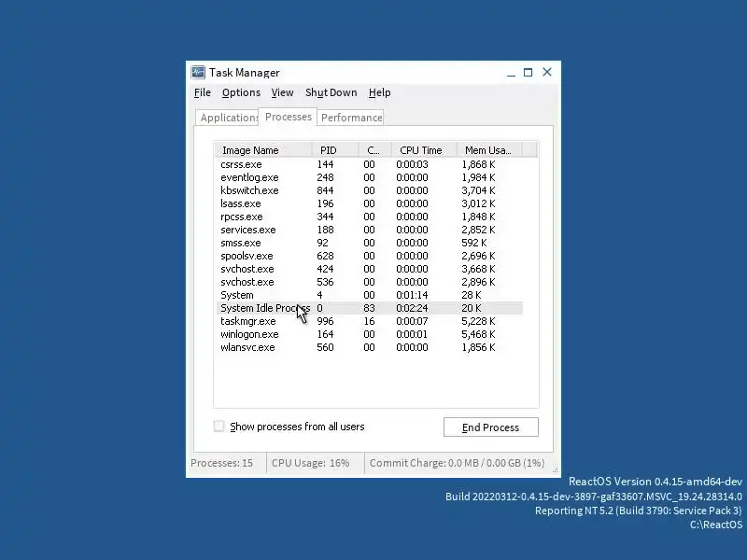Click PID 996 cell of taskmgr.exe

coord(325,321)
